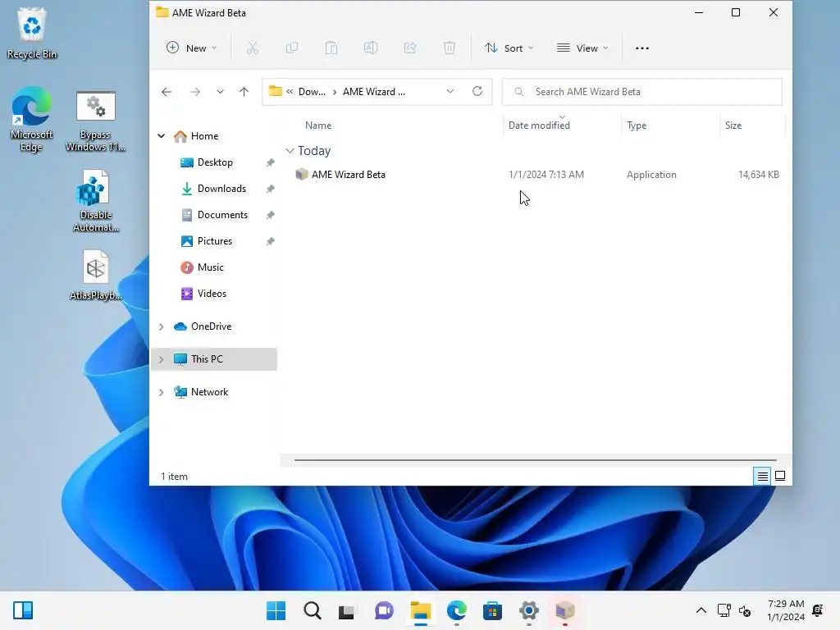Open Videos in navigation pane

pyautogui.click(x=212, y=294)
